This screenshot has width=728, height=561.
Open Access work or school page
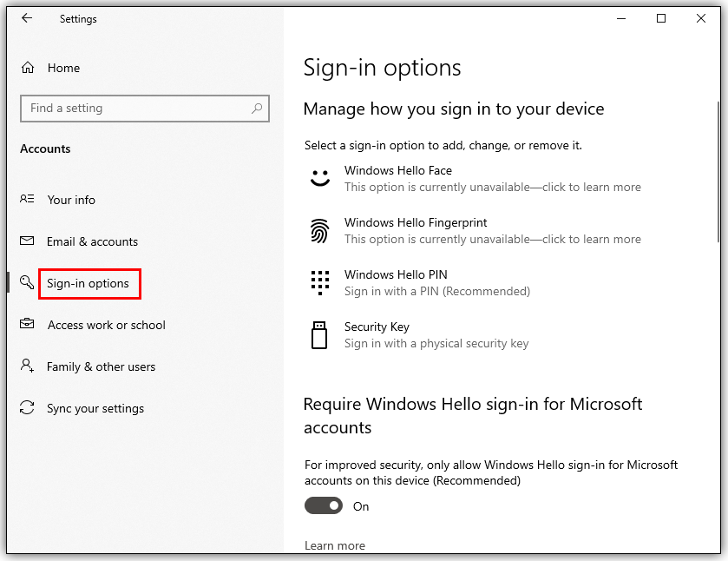[107, 325]
